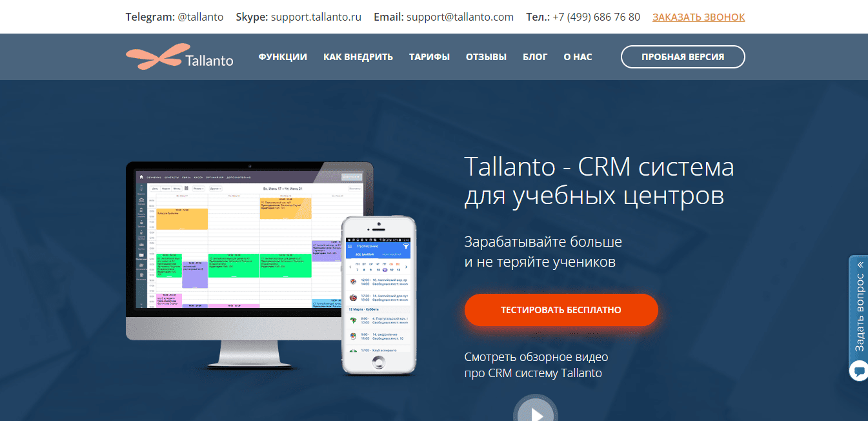Click the Skype contact support.tallanto.ru
Screen dimensions: 868x421
[316, 17]
